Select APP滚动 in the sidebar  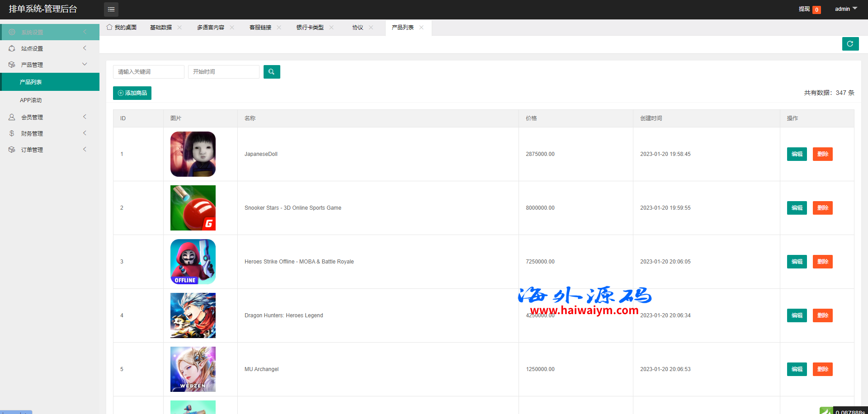point(31,100)
